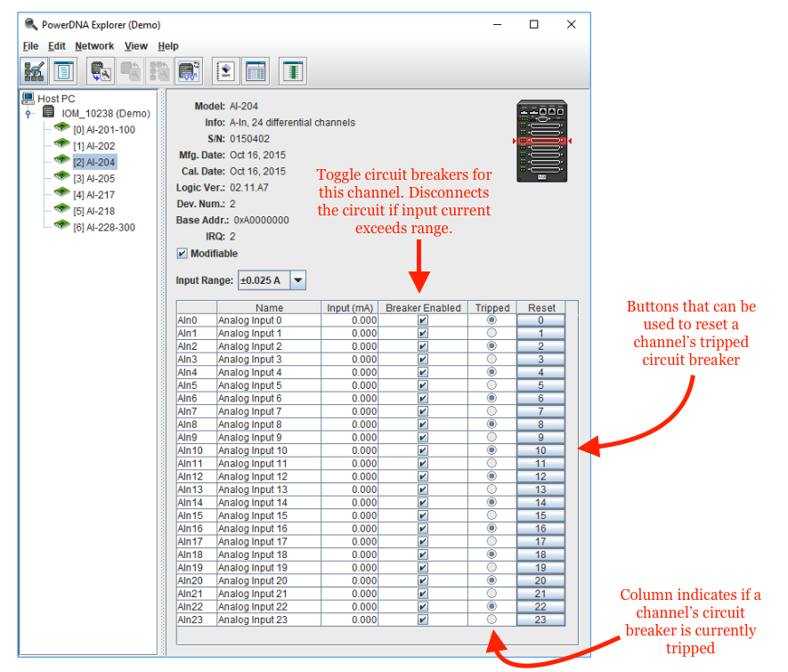The image size is (788, 672).
Task: Click Reset button 22 for AIn22
Action: 540,607
